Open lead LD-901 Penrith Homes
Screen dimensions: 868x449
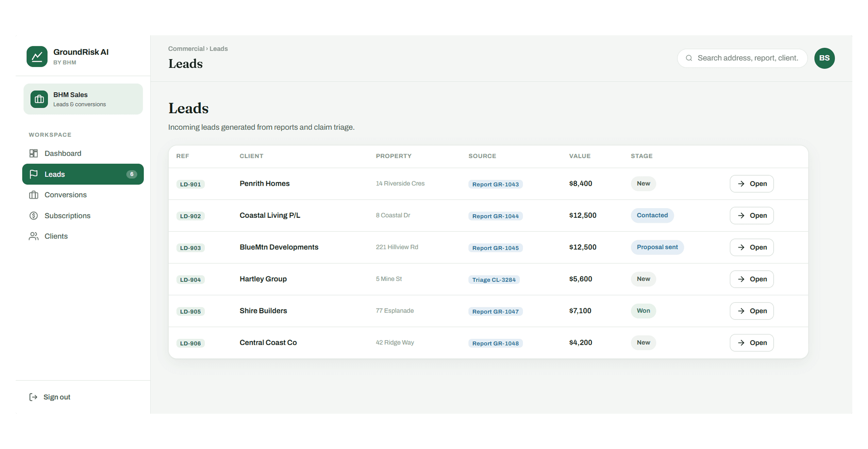(752, 184)
